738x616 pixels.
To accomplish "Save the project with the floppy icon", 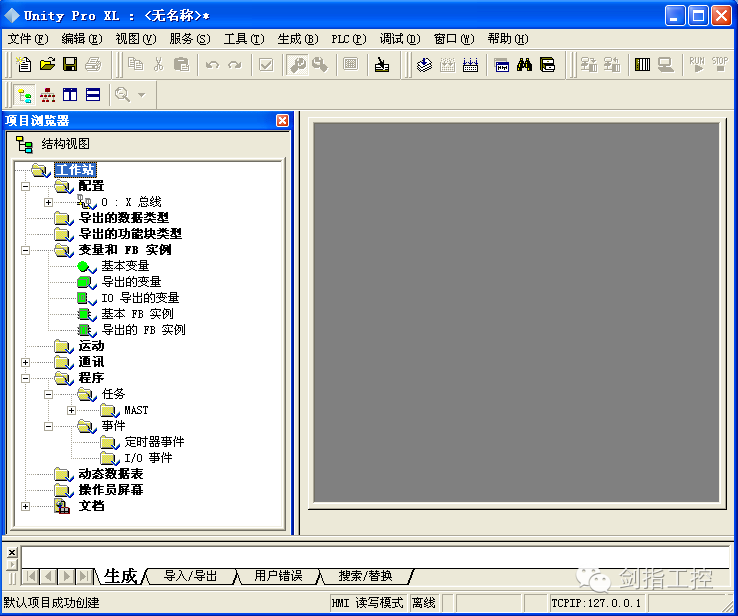I will (x=70, y=64).
